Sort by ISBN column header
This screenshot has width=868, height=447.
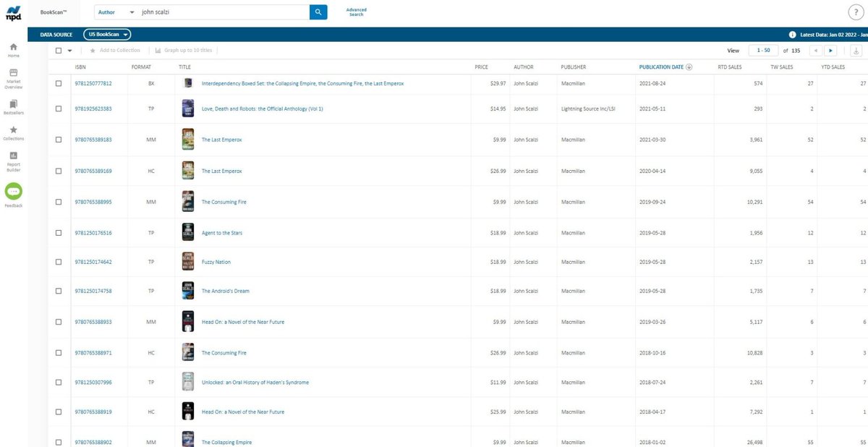click(80, 67)
